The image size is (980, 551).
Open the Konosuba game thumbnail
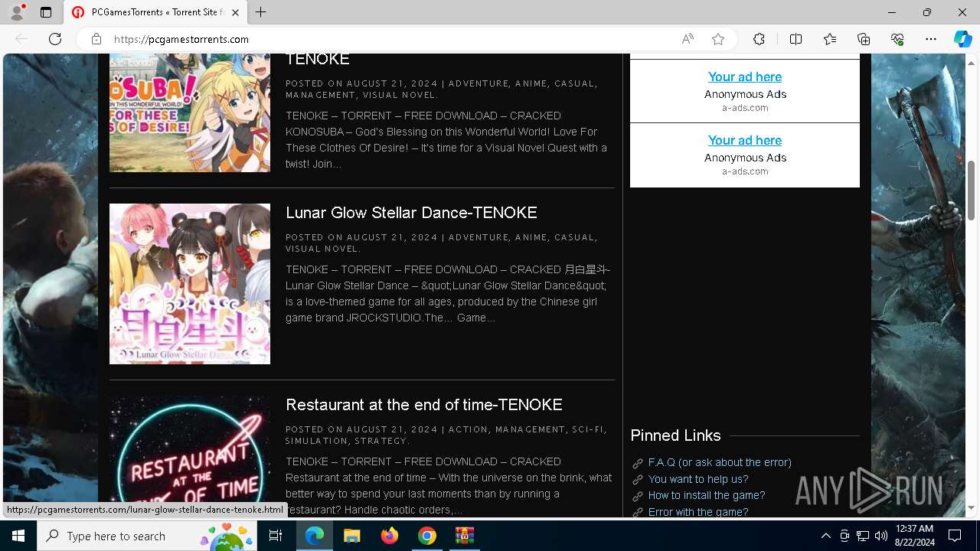coord(190,112)
